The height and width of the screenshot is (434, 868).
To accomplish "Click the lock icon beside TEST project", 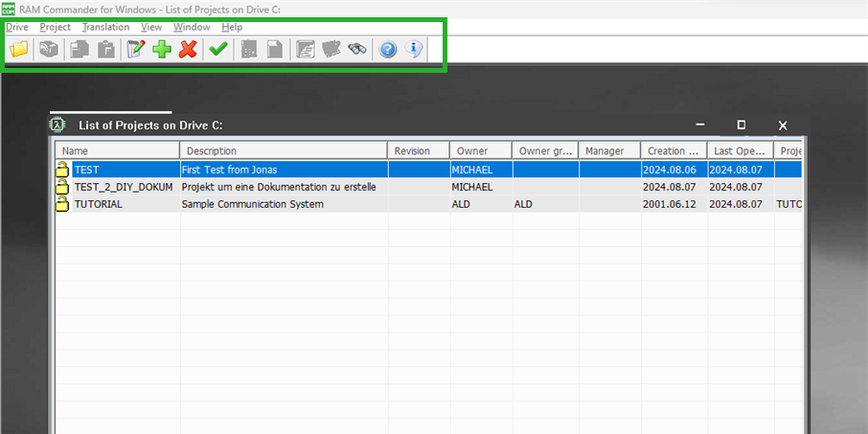I will click(63, 170).
